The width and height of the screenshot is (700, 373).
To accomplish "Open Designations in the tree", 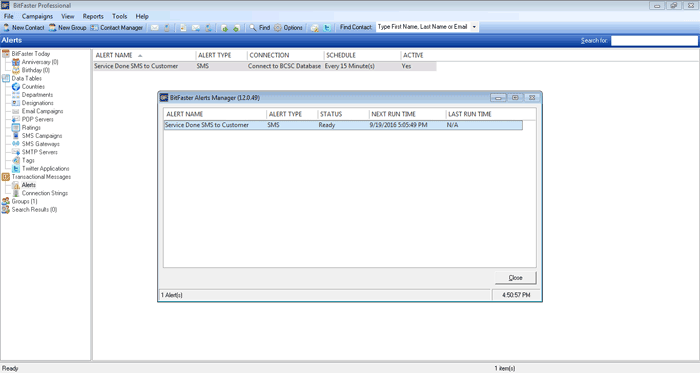I will [x=33, y=103].
